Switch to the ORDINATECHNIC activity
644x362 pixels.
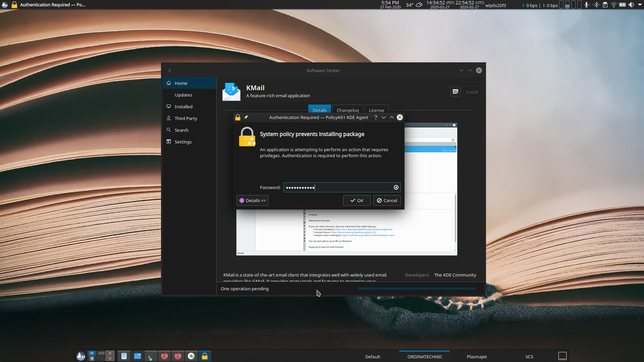tap(424, 357)
